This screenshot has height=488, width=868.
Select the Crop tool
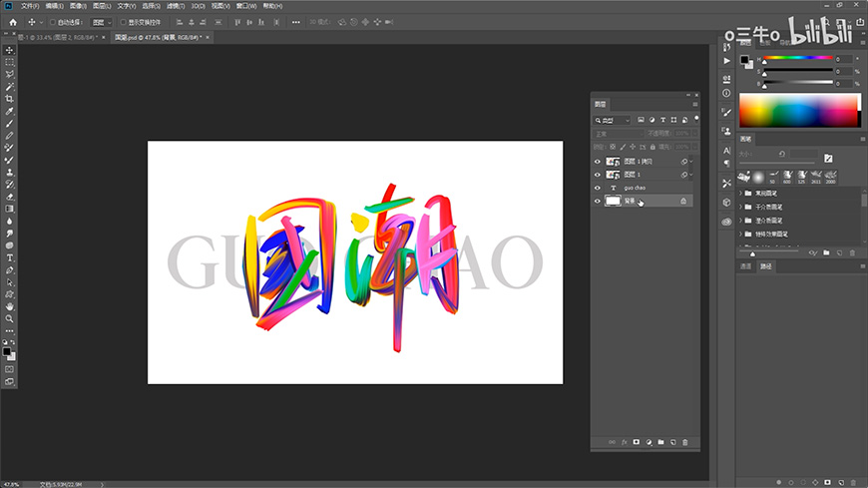tap(10, 99)
